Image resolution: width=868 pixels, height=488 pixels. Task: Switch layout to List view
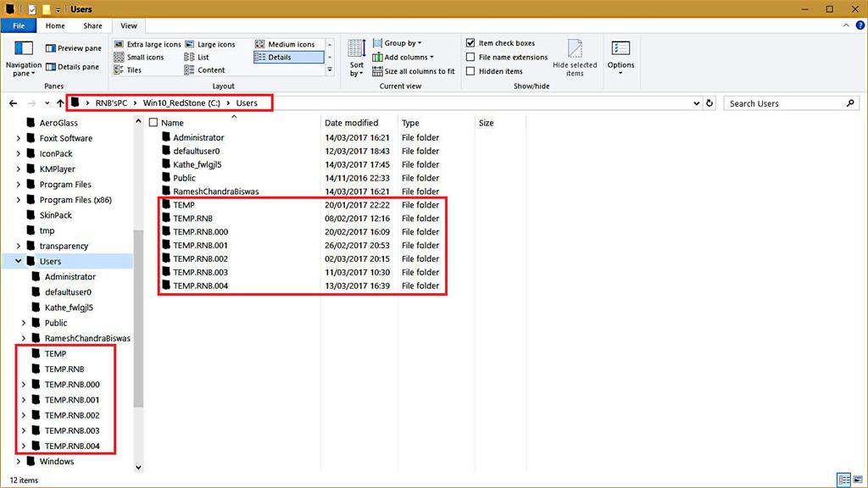(x=197, y=57)
